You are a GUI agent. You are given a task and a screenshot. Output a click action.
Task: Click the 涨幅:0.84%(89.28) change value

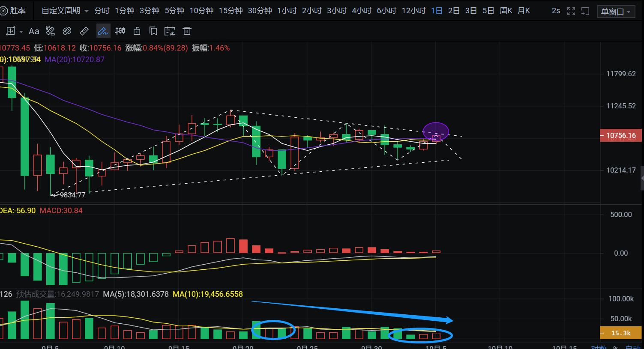(156, 48)
